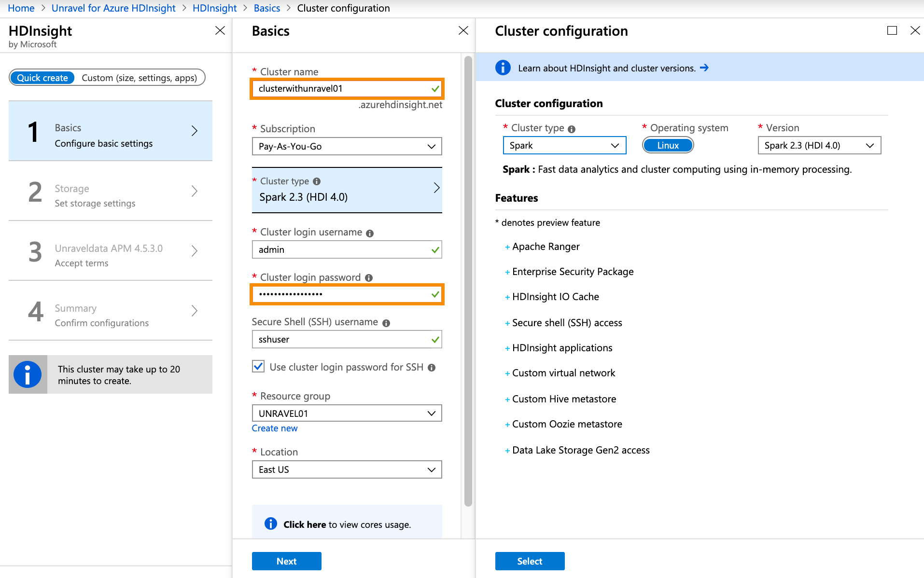Click the Basics panel vertical scrollbar
The height and width of the screenshot is (578, 924).
pyautogui.click(x=468, y=282)
